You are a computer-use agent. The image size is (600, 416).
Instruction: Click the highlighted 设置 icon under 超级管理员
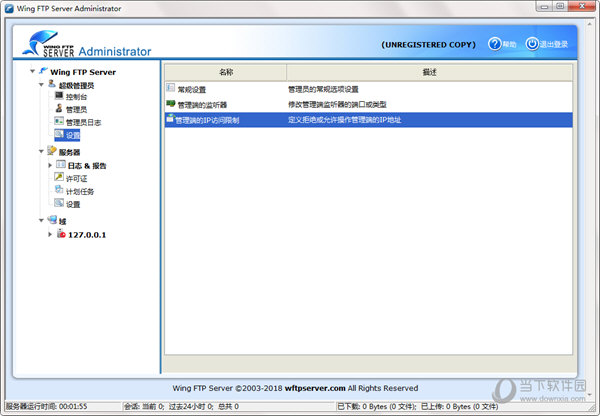(x=59, y=134)
